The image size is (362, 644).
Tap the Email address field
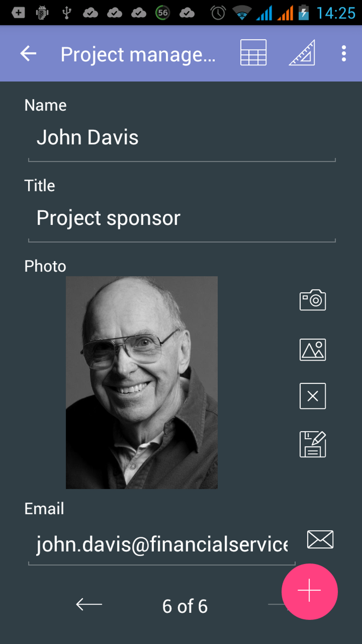(x=162, y=545)
